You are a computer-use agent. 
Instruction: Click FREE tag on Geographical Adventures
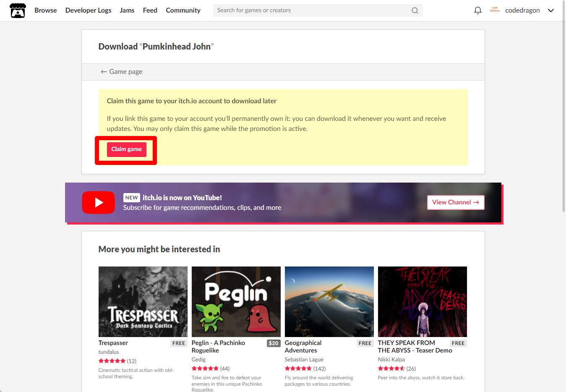point(365,343)
